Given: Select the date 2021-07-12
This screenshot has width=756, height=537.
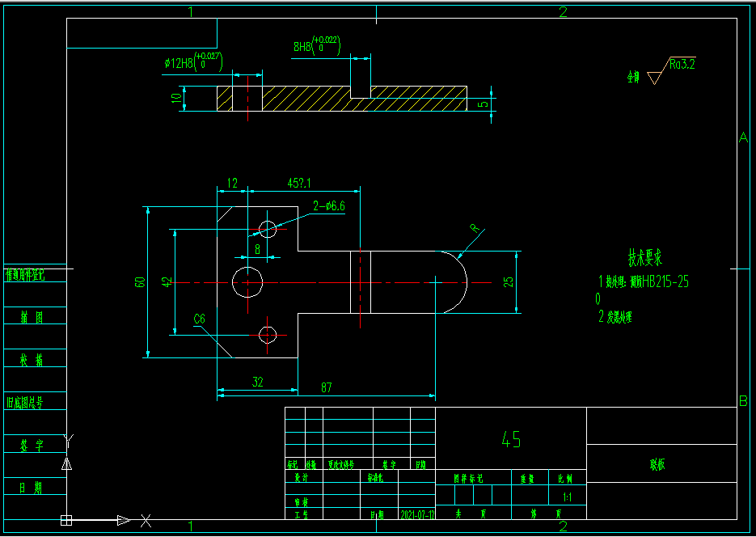Looking at the screenshot, I should [x=417, y=515].
